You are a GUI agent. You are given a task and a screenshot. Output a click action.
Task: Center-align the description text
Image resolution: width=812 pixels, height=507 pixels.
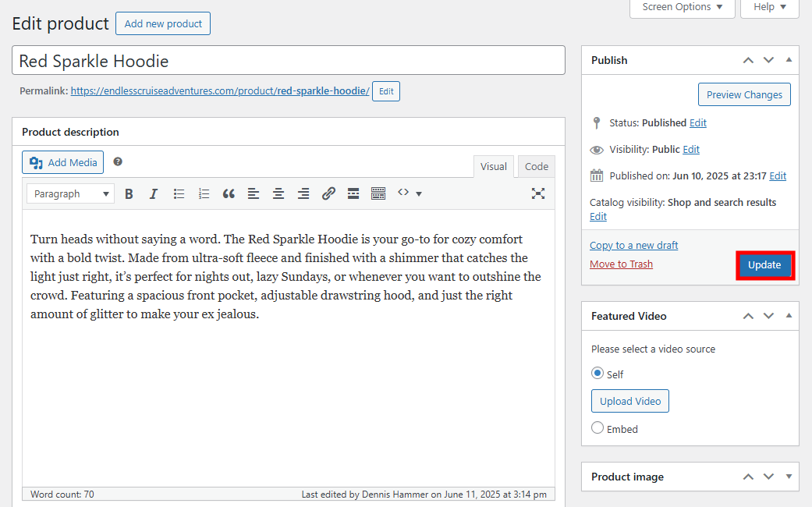pos(278,193)
